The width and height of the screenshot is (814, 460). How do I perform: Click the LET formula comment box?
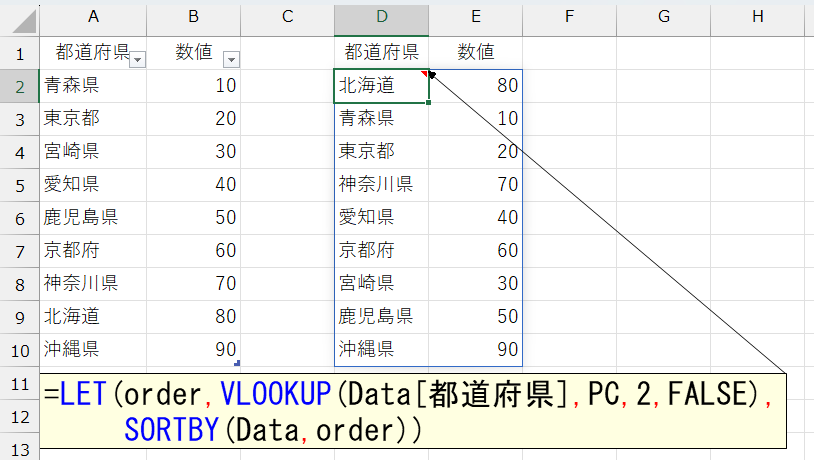413,411
